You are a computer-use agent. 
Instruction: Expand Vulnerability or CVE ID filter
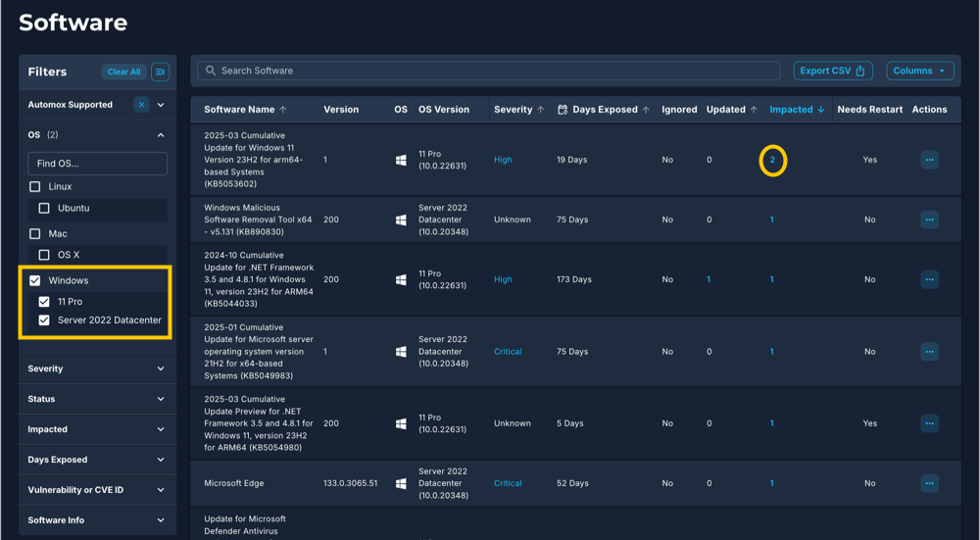pyautogui.click(x=161, y=490)
